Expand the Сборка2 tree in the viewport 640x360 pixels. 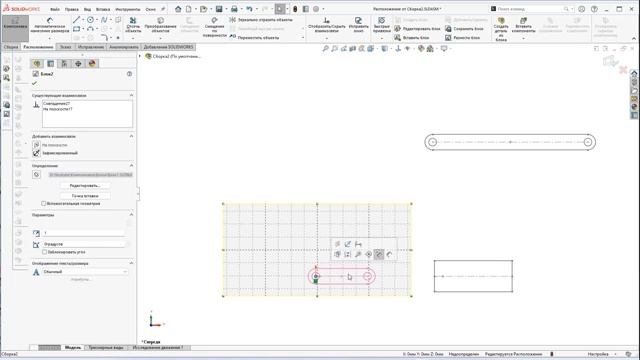[x=140, y=56]
